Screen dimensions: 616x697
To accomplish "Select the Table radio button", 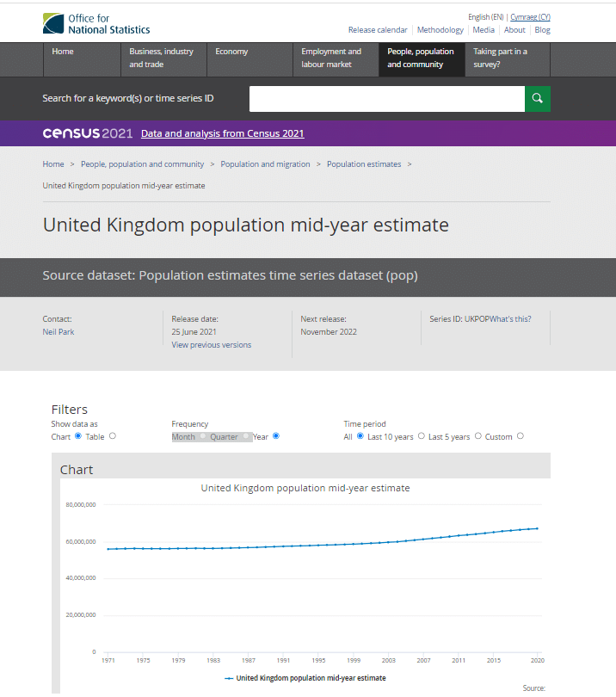I will tap(113, 436).
